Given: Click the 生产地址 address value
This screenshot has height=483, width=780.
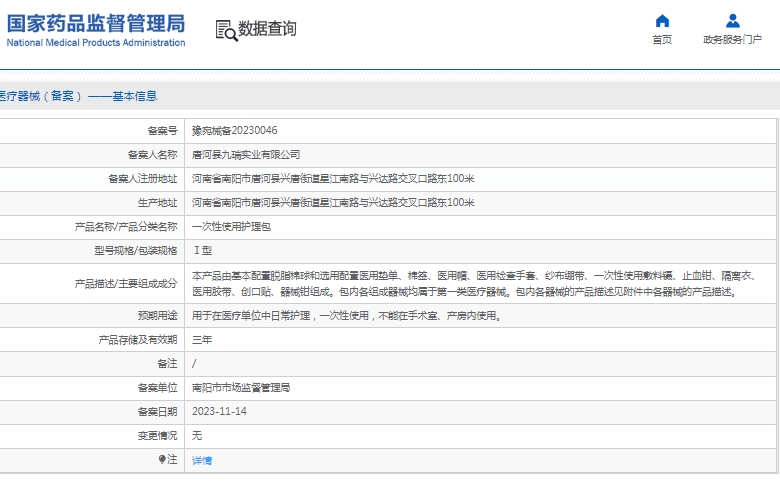Looking at the screenshot, I should (x=333, y=202).
